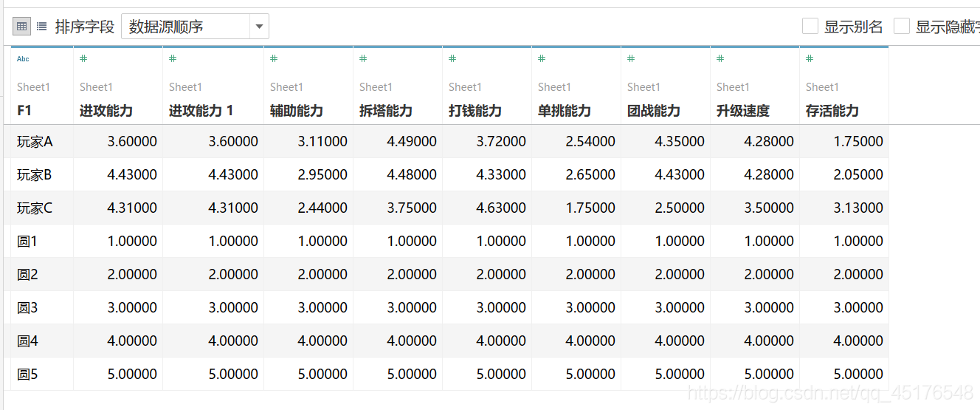Click 存活能力 value 1.75000 in 玩家A row
The width and height of the screenshot is (980, 410).
pyautogui.click(x=858, y=141)
